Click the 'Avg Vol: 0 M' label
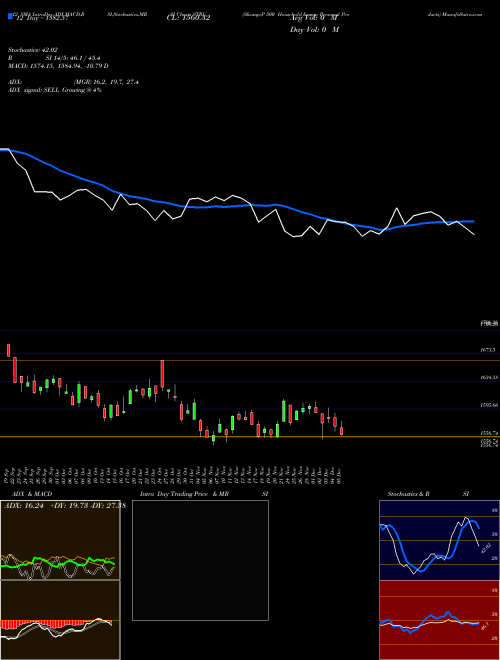The image size is (500, 660). (313, 18)
